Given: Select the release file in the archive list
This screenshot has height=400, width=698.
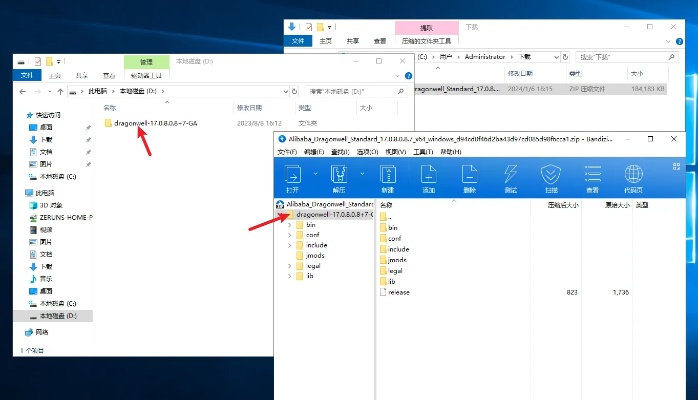Looking at the screenshot, I should (x=399, y=292).
